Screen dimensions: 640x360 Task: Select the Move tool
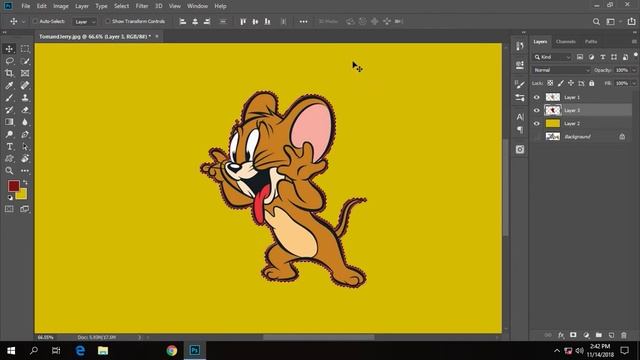click(9, 49)
